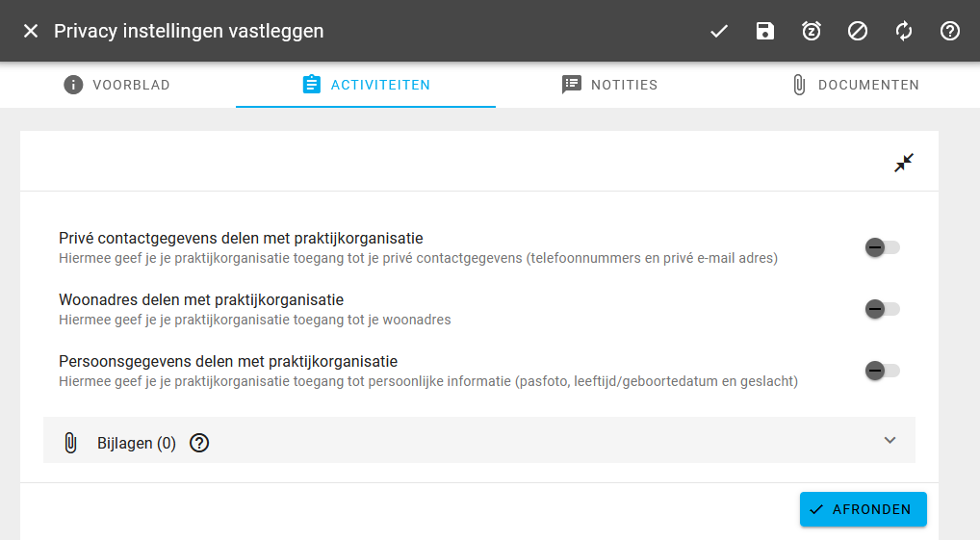The height and width of the screenshot is (540, 980).
Task: Click the Afronden button
Action: pyautogui.click(x=864, y=509)
